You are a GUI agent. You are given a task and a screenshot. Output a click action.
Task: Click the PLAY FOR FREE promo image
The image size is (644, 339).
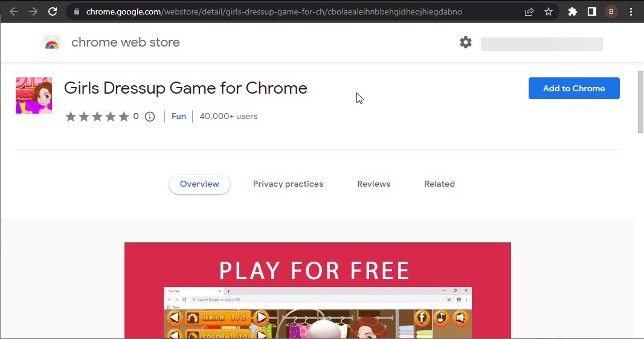(x=318, y=291)
